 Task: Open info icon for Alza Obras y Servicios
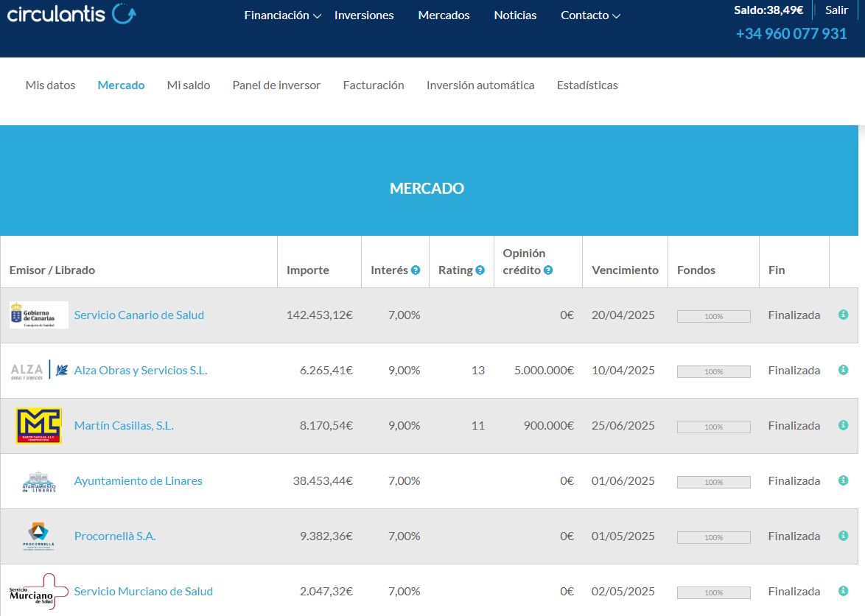coord(844,370)
